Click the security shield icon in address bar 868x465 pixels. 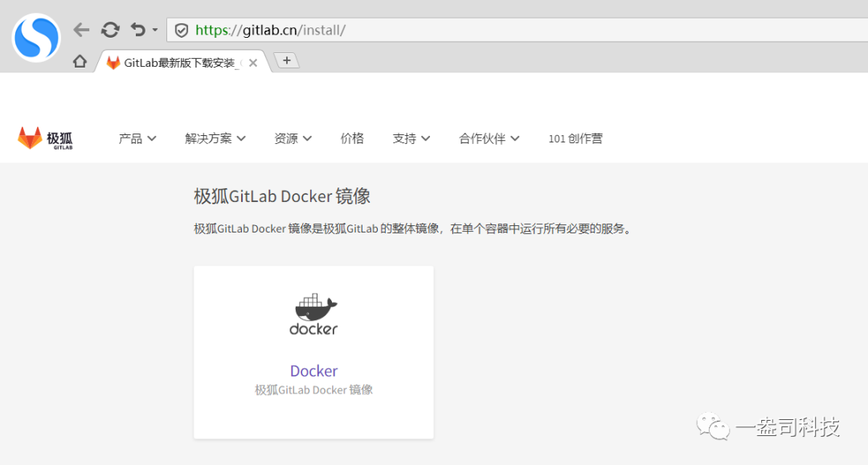coord(182,31)
